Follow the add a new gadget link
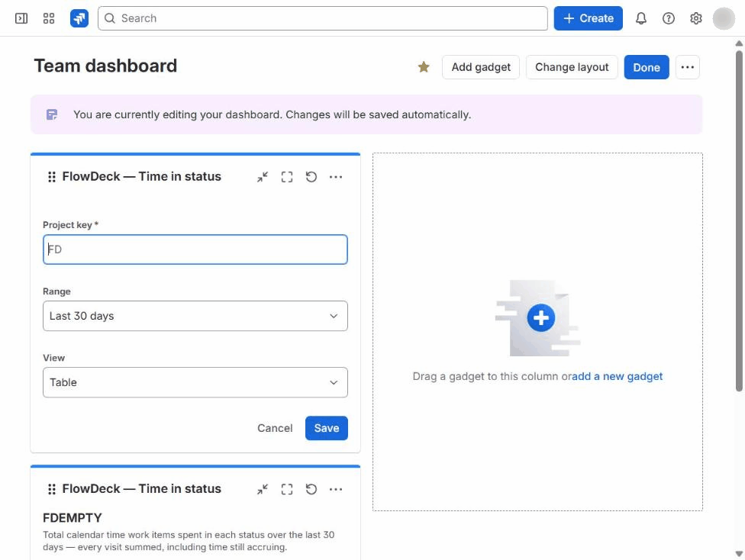Screen dimensions: 745x560 coord(618,376)
